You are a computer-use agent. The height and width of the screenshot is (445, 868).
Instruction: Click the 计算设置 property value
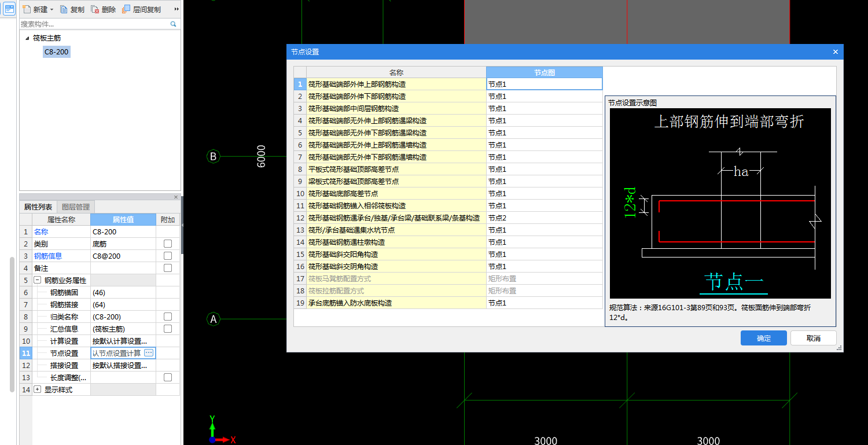click(123, 341)
